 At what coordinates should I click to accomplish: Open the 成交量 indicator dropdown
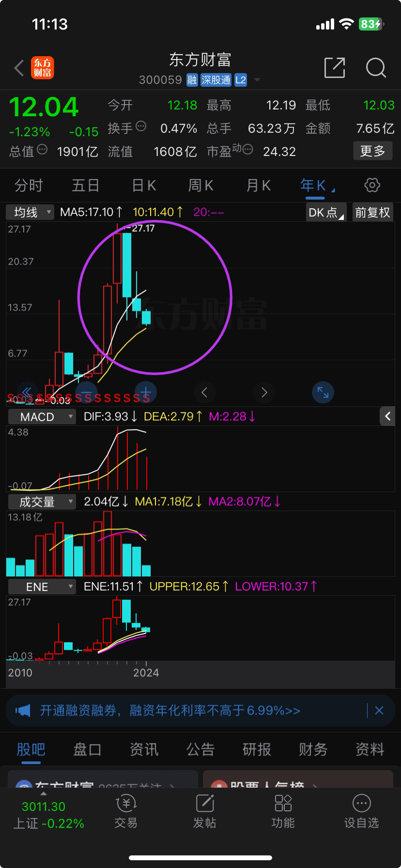[42, 502]
